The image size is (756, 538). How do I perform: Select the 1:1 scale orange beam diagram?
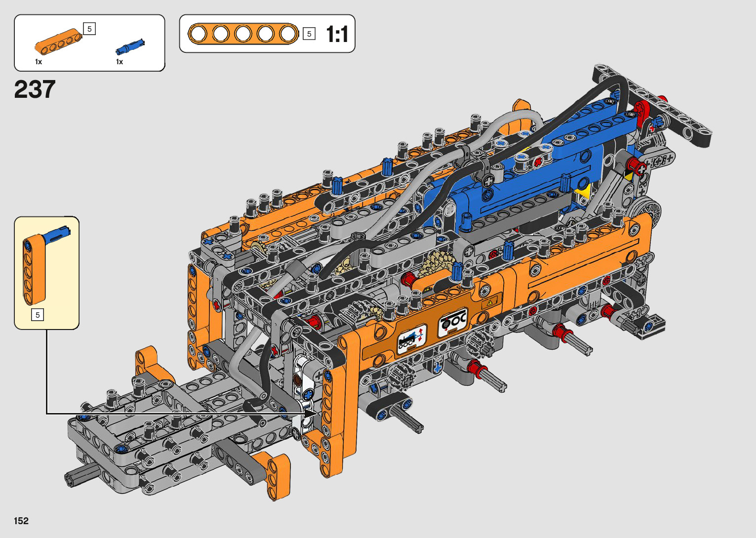click(x=243, y=34)
